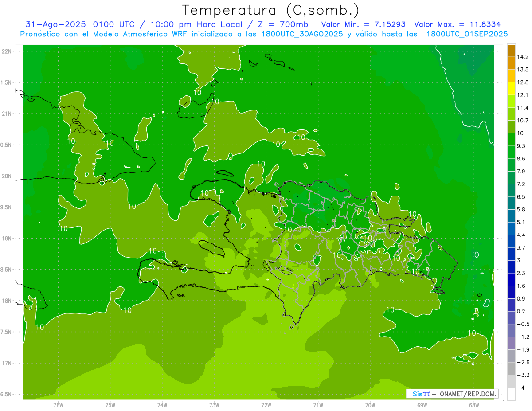The height and width of the screenshot is (411, 532).
Task: Click the "14.2" colorbar value
Action: [x=523, y=57]
